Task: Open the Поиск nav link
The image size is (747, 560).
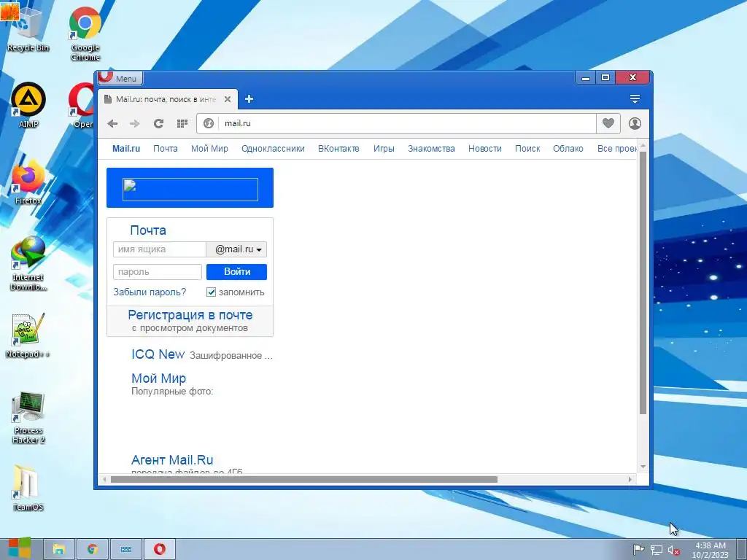Action: [527, 149]
